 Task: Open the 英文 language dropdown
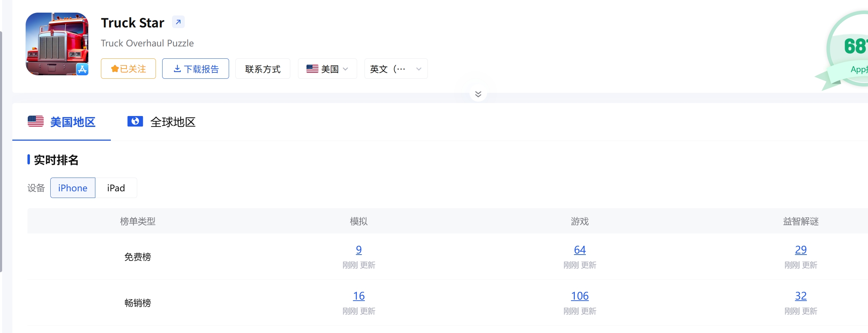[x=396, y=69]
